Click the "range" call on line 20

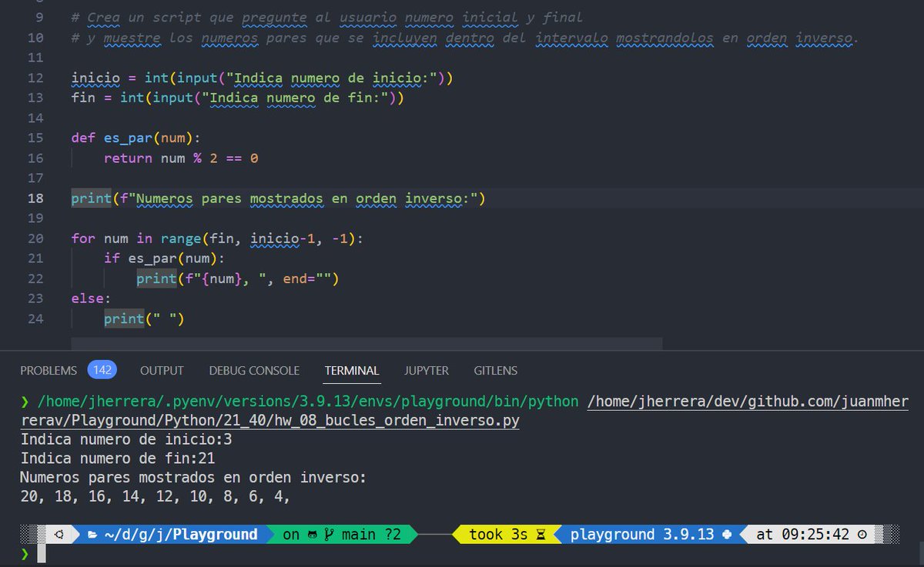tap(181, 238)
